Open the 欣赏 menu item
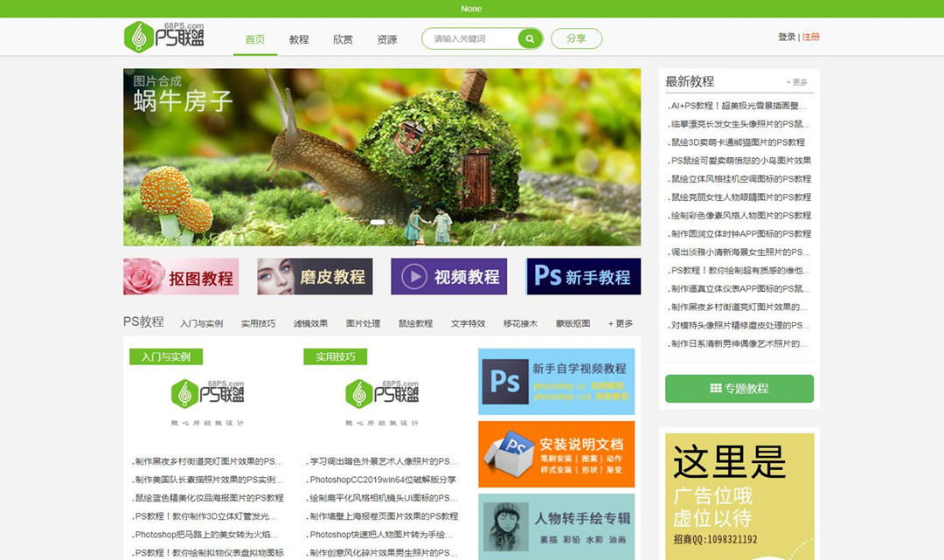This screenshot has width=944, height=560. (343, 38)
